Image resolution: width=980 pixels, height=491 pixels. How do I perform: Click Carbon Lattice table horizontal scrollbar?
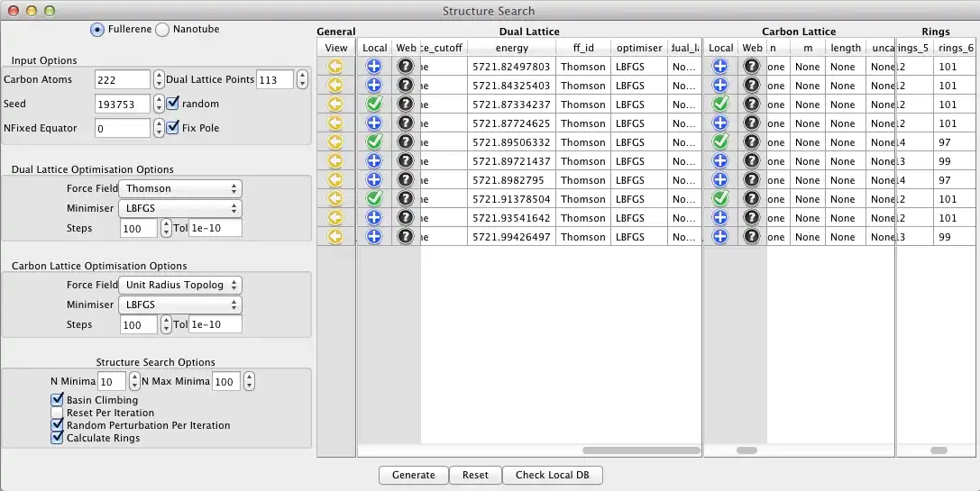point(746,450)
